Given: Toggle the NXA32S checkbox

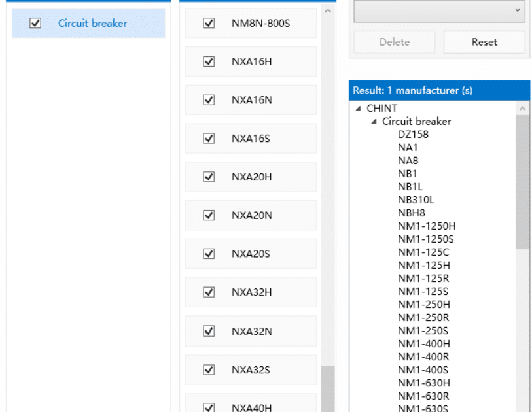Looking at the screenshot, I should 209,369.
